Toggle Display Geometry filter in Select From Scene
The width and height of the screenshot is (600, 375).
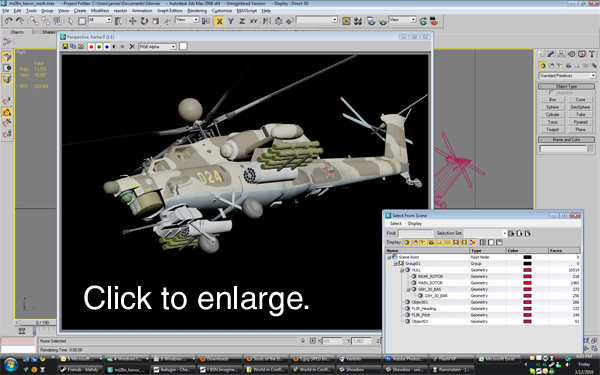407,242
